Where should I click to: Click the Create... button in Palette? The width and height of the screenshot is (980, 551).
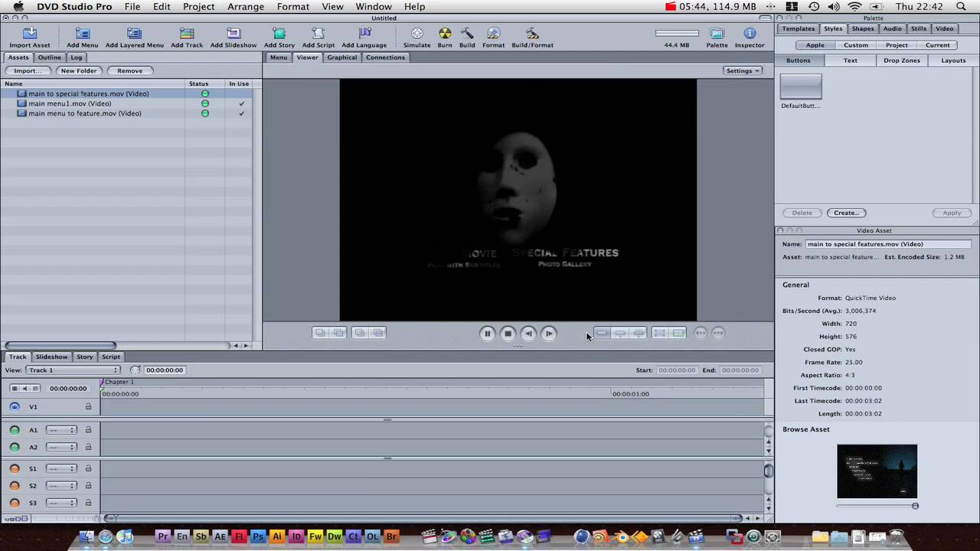tap(846, 213)
